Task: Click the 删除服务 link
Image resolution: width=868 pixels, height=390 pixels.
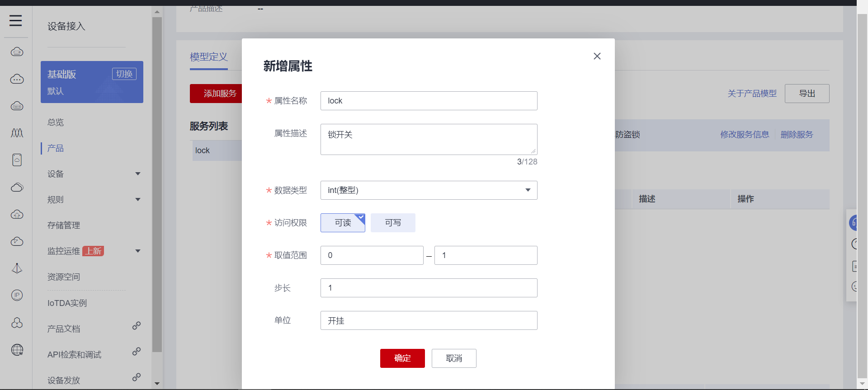Action: [x=797, y=135]
